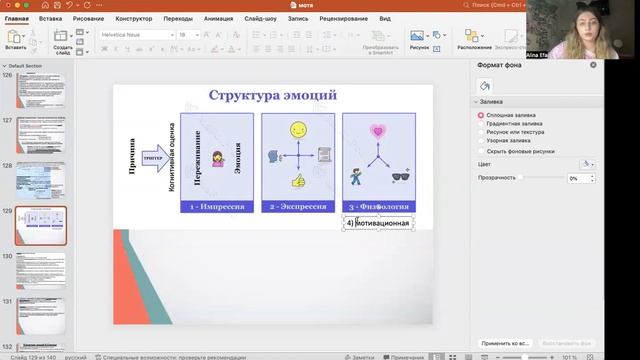Open the paste options dropdown arrow

[24, 36]
